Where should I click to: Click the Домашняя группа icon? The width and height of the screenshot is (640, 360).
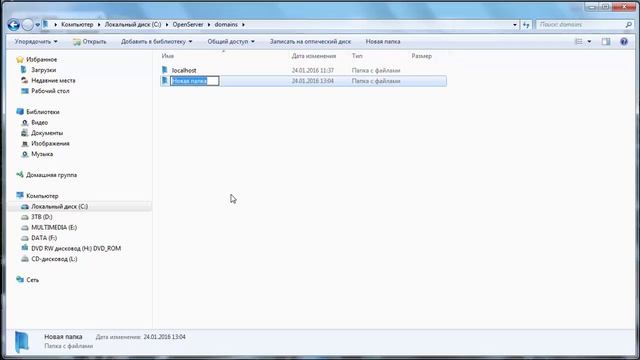20,175
